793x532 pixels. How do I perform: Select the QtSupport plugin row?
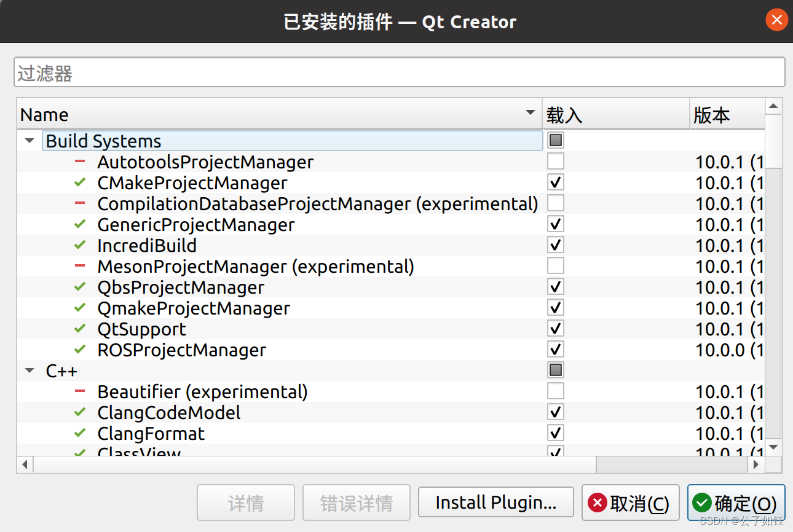click(390, 329)
